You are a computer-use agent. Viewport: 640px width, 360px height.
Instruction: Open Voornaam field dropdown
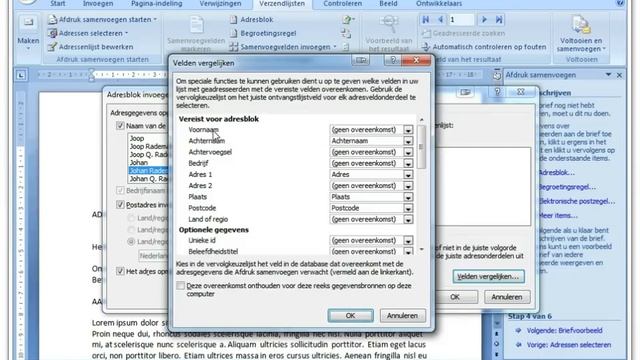click(408, 130)
